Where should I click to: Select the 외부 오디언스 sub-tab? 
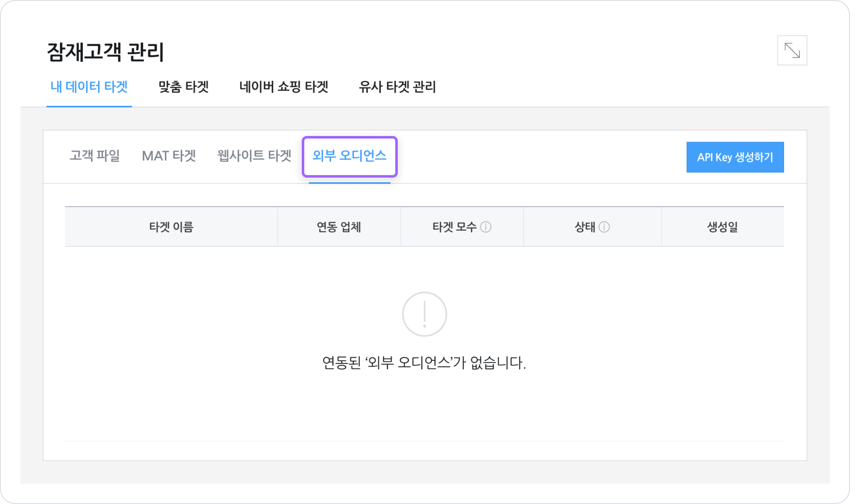[349, 156]
